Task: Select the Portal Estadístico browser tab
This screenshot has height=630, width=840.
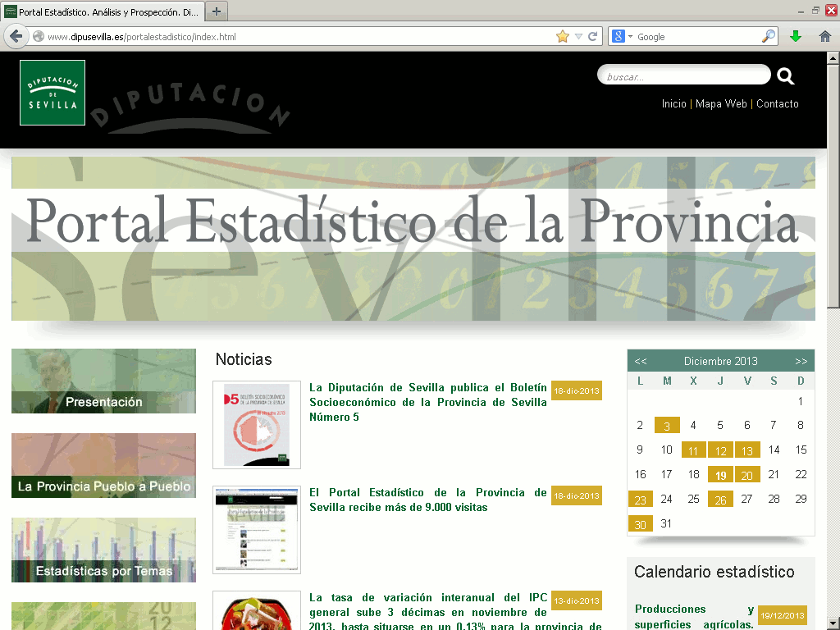Action: coord(103,11)
